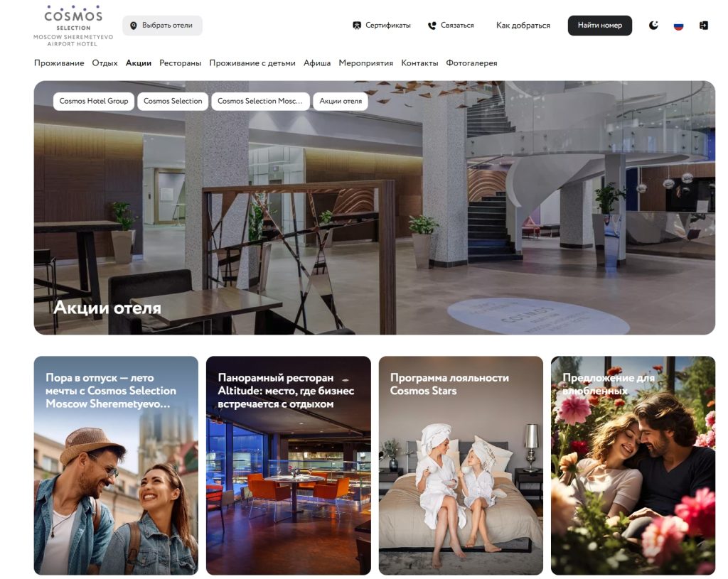Click the location pin icon in hotel selector

(x=133, y=26)
